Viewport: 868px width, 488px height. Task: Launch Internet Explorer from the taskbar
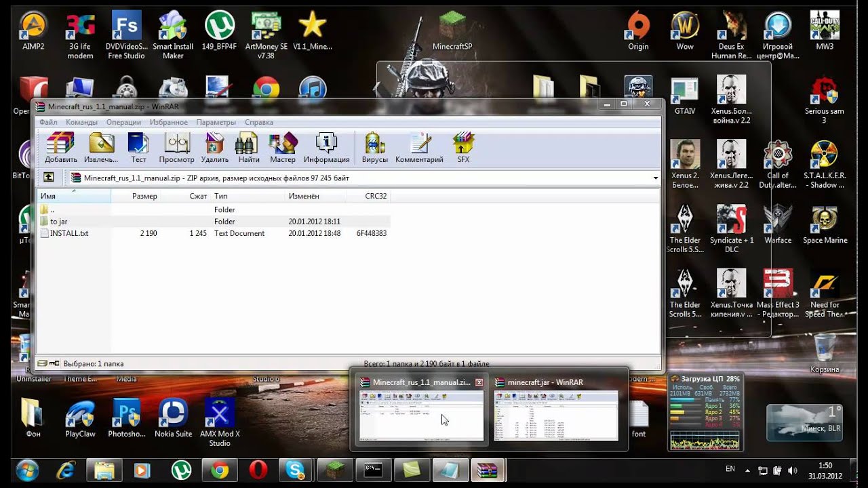65,470
